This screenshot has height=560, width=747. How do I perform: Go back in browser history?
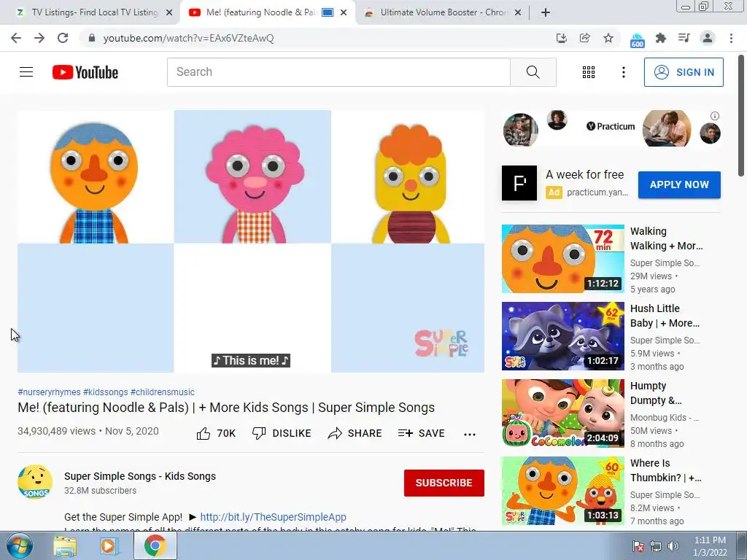[16, 38]
